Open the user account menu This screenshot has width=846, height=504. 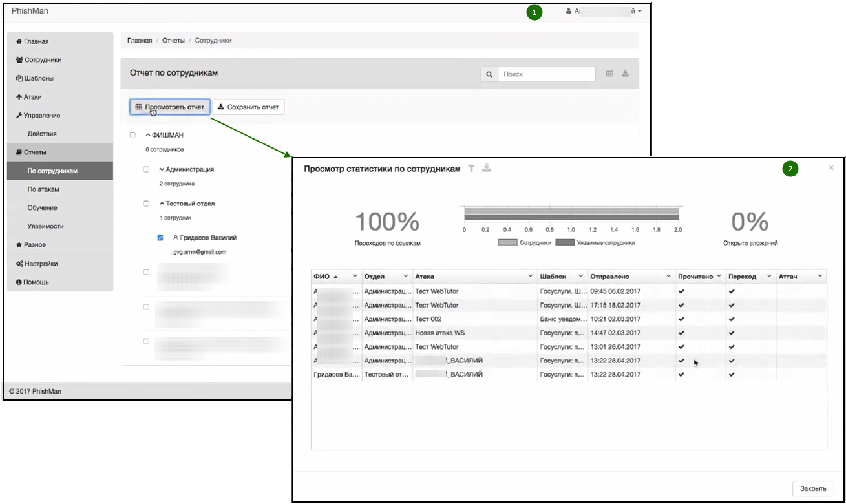pos(604,12)
